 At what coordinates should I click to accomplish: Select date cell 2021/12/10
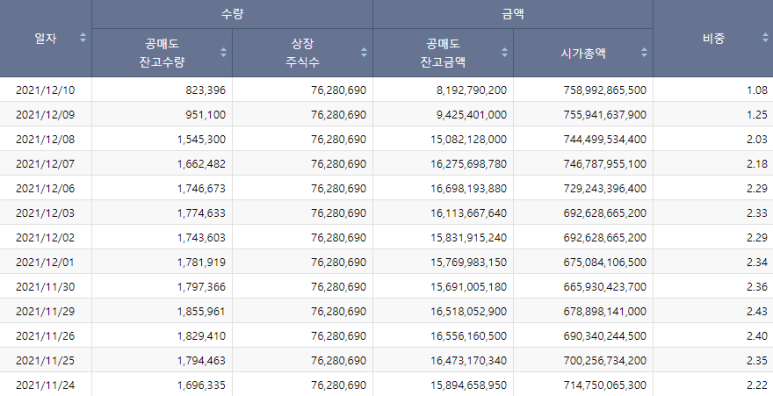coord(45,90)
